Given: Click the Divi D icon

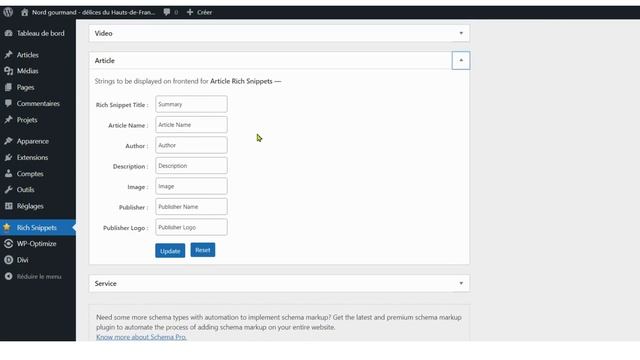Looking at the screenshot, I should point(9,260).
